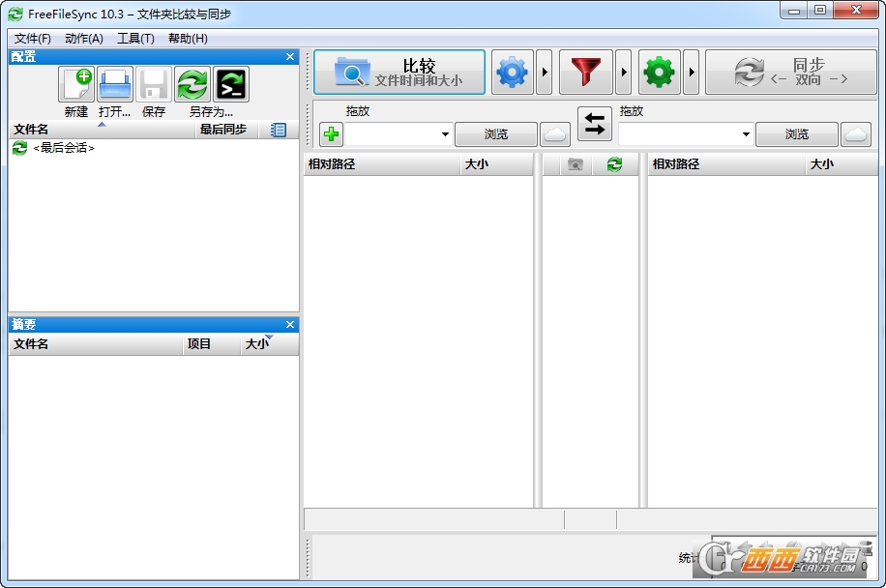Click right grid 相对路径 column header

[726, 164]
